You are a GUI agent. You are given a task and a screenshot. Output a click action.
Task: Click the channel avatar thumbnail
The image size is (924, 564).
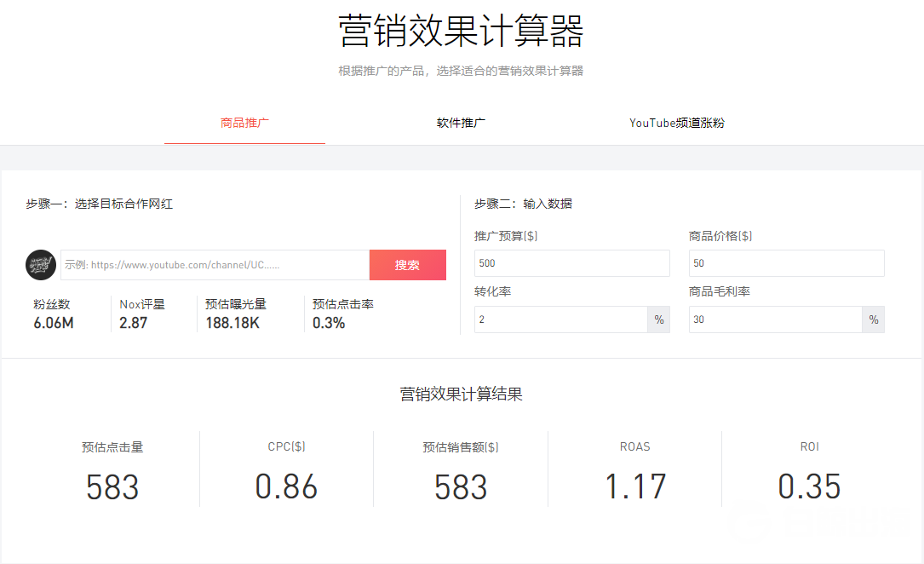coord(40,264)
